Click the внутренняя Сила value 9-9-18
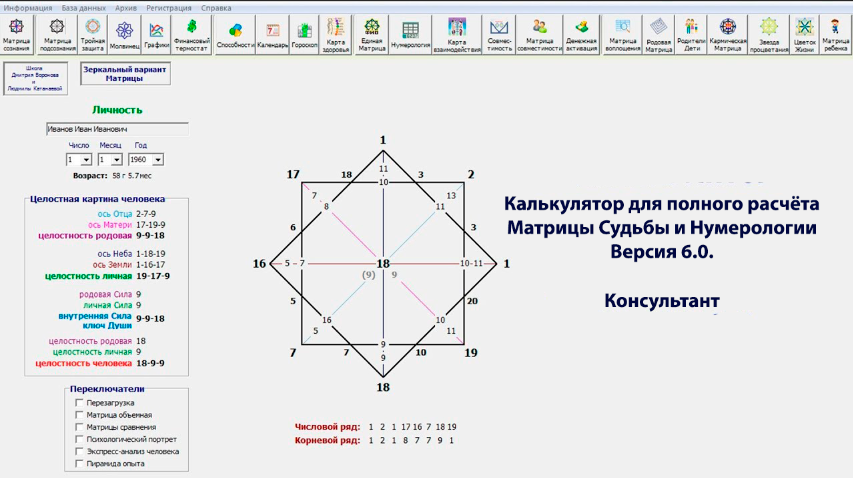Image resolution: width=853 pixels, height=478 pixels. pos(150,319)
